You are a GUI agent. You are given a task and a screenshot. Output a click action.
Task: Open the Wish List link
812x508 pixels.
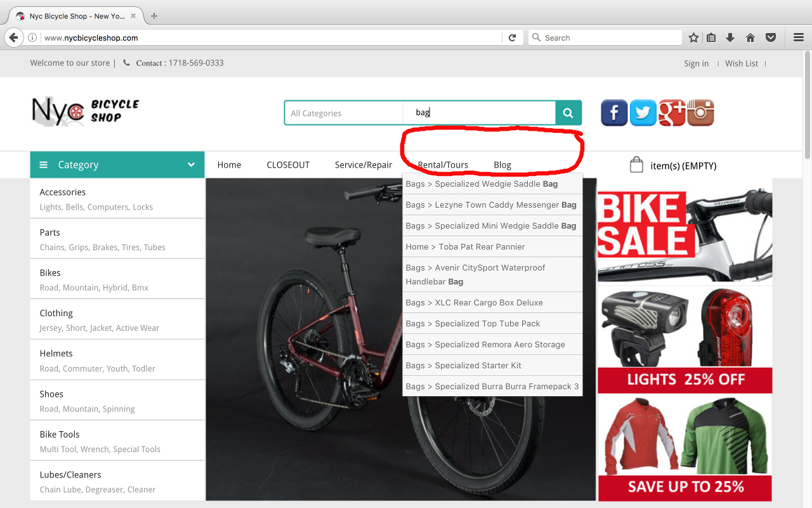click(742, 63)
